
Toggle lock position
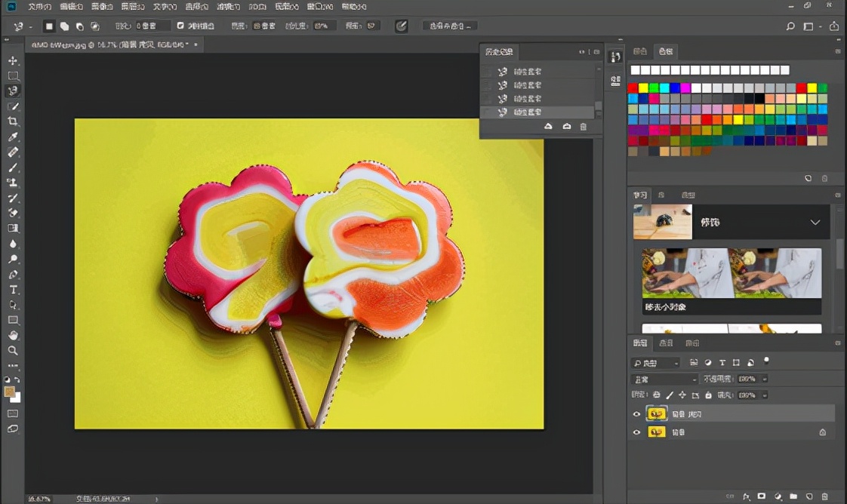coord(682,395)
